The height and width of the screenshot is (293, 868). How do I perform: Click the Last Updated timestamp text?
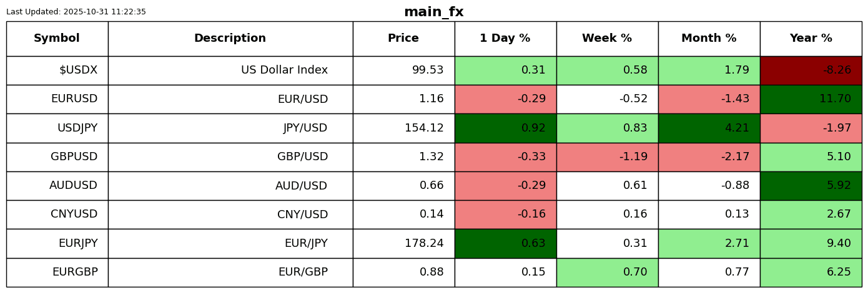(x=76, y=12)
